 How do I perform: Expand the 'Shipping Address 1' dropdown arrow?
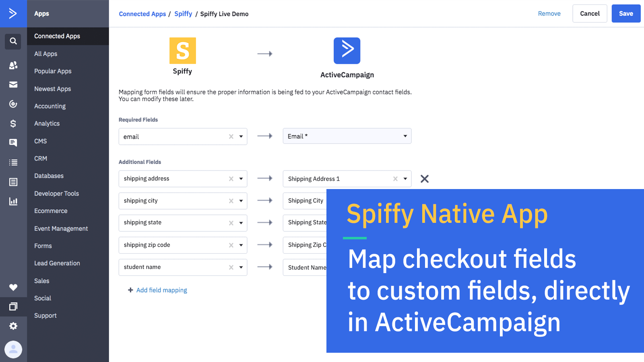(x=405, y=179)
